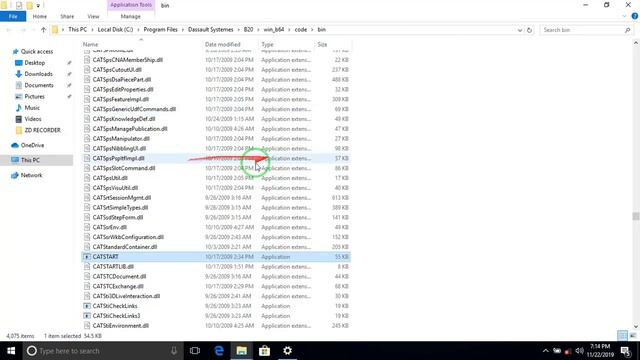This screenshot has height=360, width=640.
Task: Sort files by the Size column header
Action: (322, 44)
